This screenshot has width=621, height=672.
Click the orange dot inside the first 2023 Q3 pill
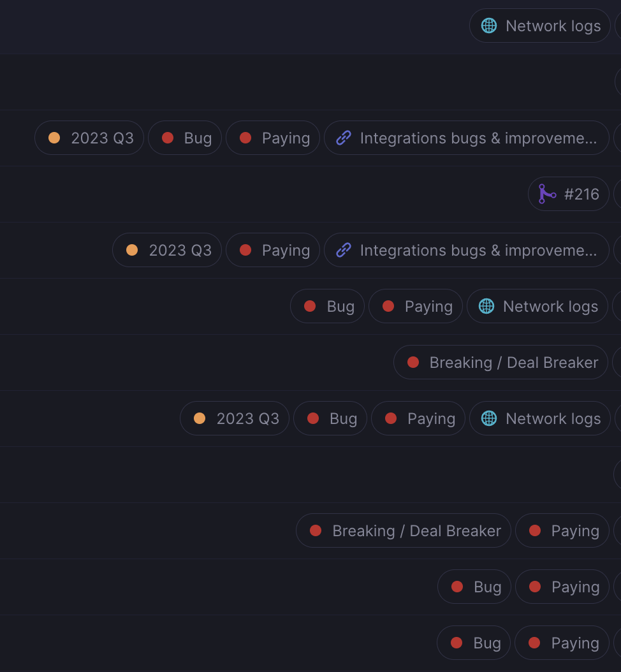tap(54, 138)
